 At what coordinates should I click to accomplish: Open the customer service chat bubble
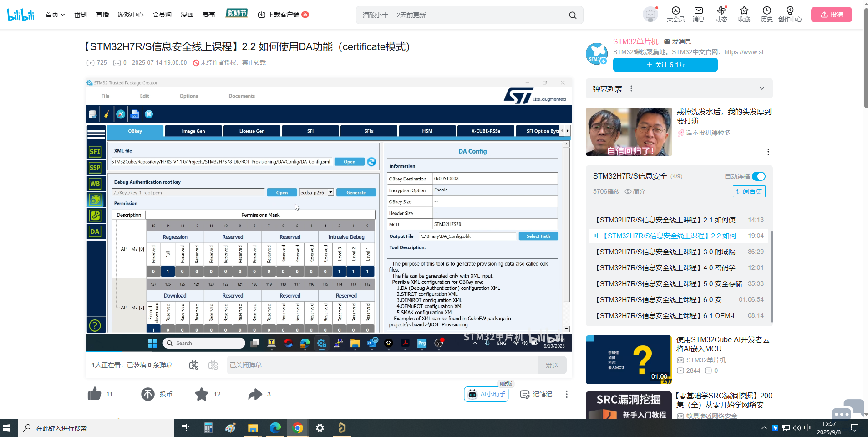click(848, 409)
